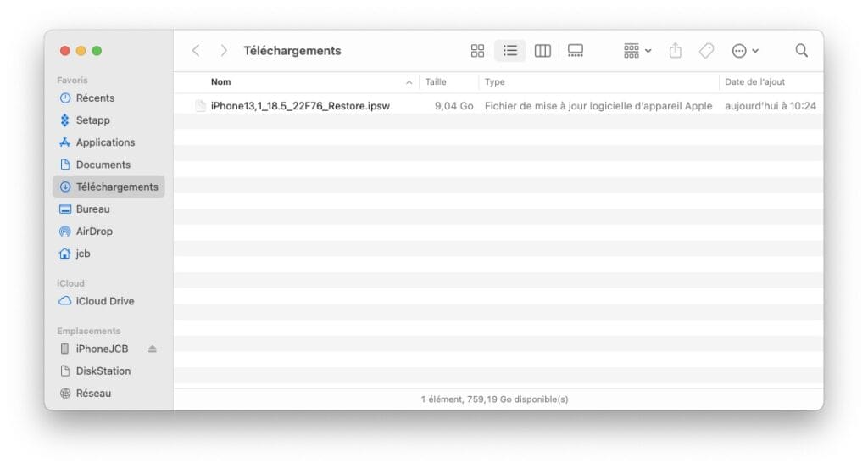Click the iPhoneJCB phone icon
The image size is (868, 469).
click(x=64, y=349)
